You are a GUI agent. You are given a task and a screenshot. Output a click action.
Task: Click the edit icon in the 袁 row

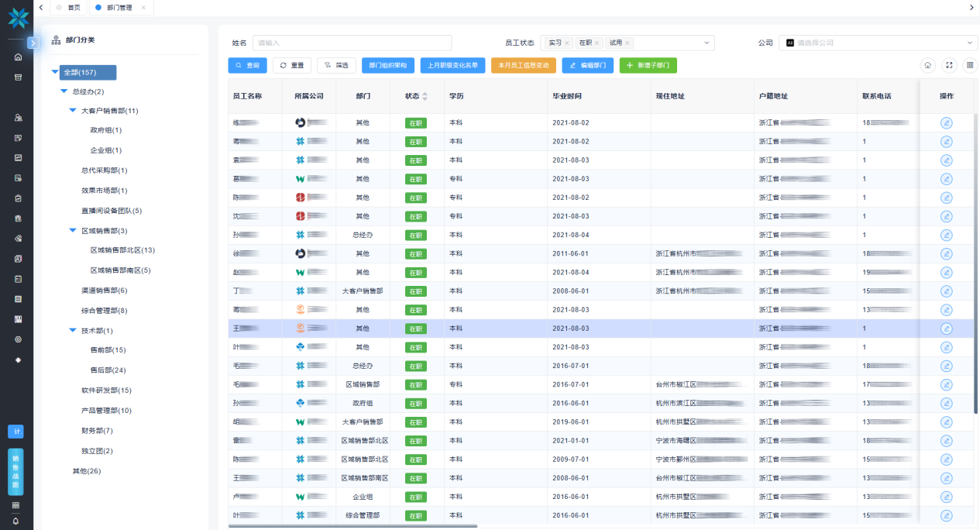click(946, 160)
